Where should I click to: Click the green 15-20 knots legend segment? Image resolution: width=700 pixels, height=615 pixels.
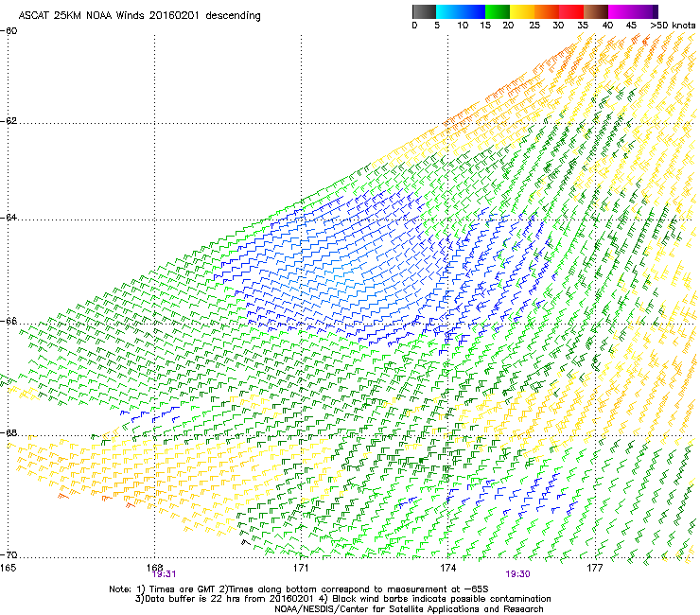[x=498, y=11]
